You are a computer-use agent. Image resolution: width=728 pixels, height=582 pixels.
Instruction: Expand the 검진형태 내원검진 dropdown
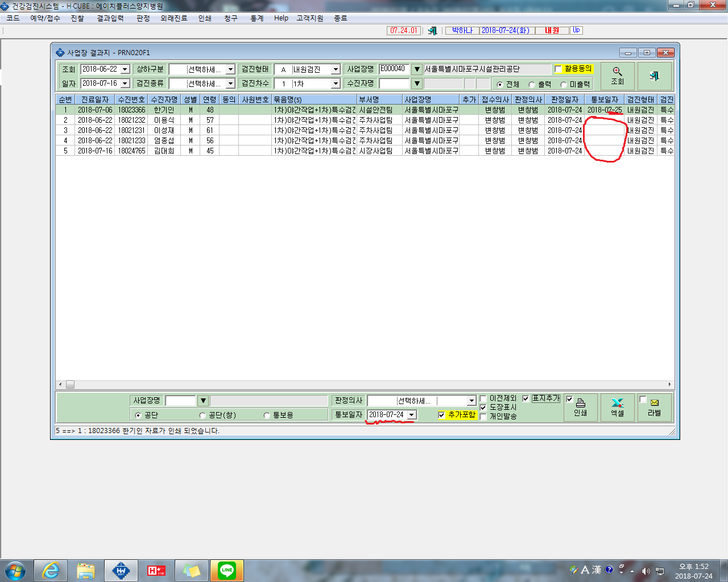tap(336, 69)
